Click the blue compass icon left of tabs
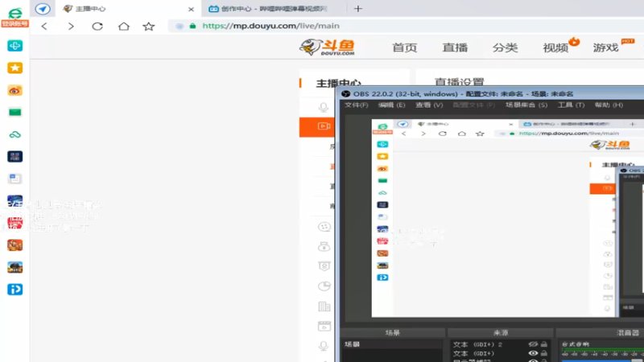644x362 pixels. point(43,9)
